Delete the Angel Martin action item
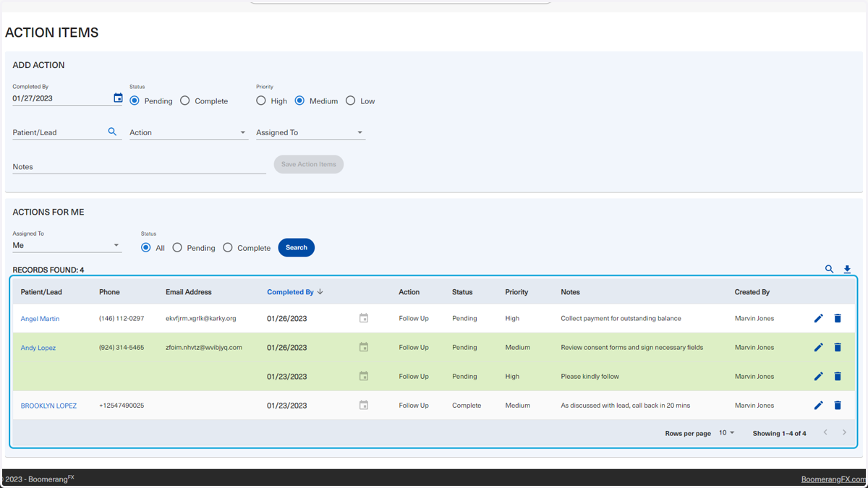Viewport: 868px width, 488px height. 838,318
